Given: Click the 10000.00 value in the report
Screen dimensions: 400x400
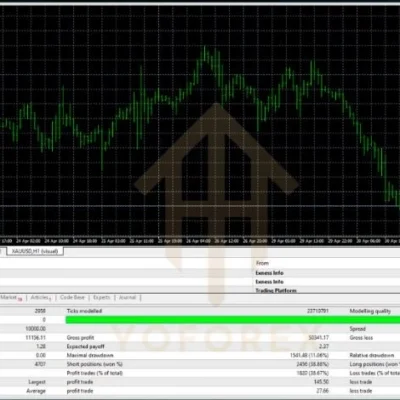Looking at the screenshot, I should coord(36,329).
